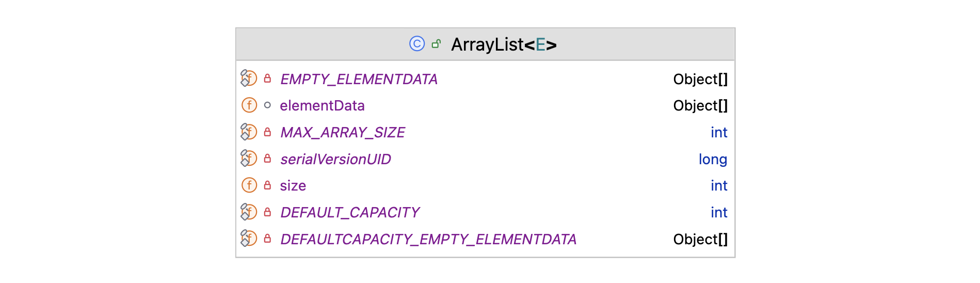
Task: Click the long type of serialVersionUID
Action: [x=713, y=159]
